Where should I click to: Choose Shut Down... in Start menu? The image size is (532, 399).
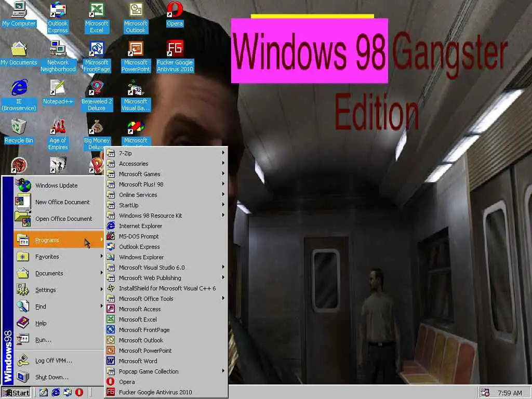[x=59, y=377]
